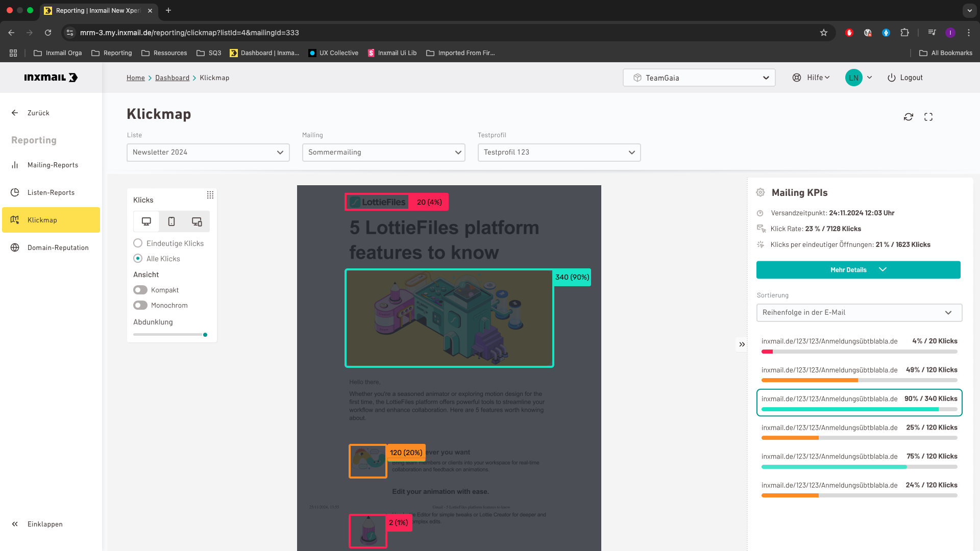Image resolution: width=980 pixels, height=551 pixels.
Task: Select the desktop view icon
Action: tap(146, 221)
